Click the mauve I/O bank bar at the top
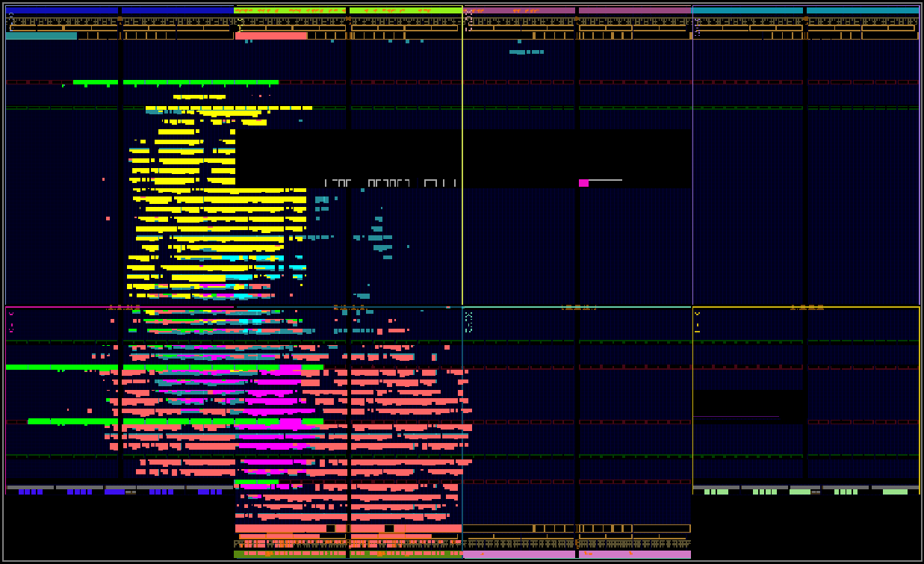Screen dimensions: 924x564 [x=577, y=10]
